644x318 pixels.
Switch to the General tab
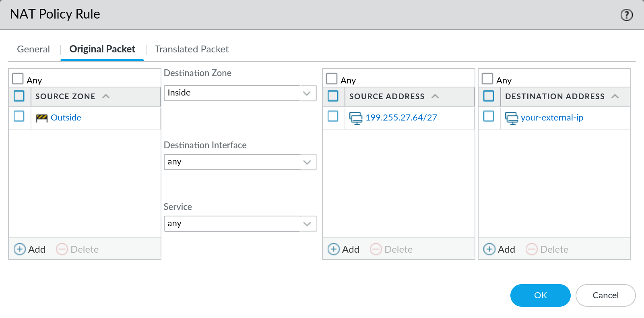pos(33,49)
